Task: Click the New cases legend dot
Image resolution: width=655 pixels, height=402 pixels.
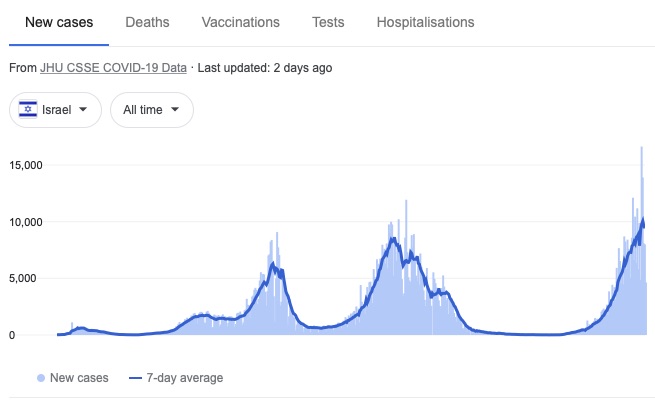Action: click(x=41, y=378)
